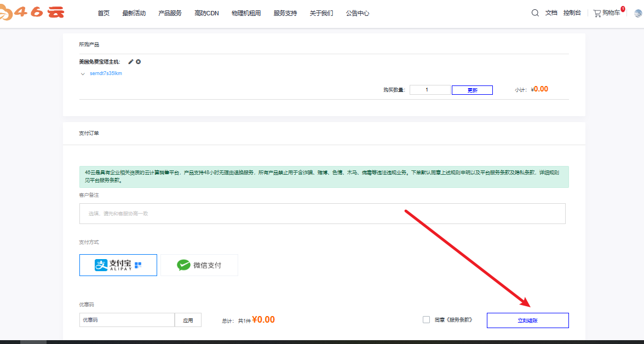This screenshot has height=344, width=644.
Task: Open the 控制台 console link
Action: coord(572,13)
